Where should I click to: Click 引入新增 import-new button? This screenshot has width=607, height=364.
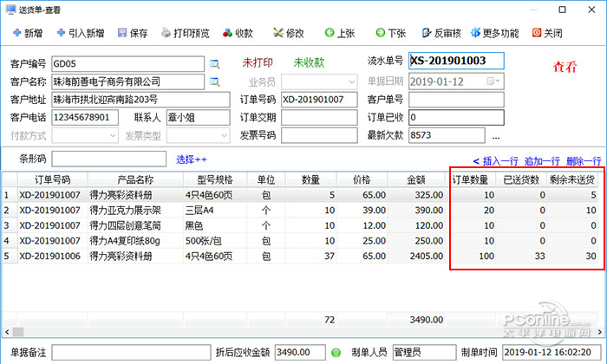[81, 33]
